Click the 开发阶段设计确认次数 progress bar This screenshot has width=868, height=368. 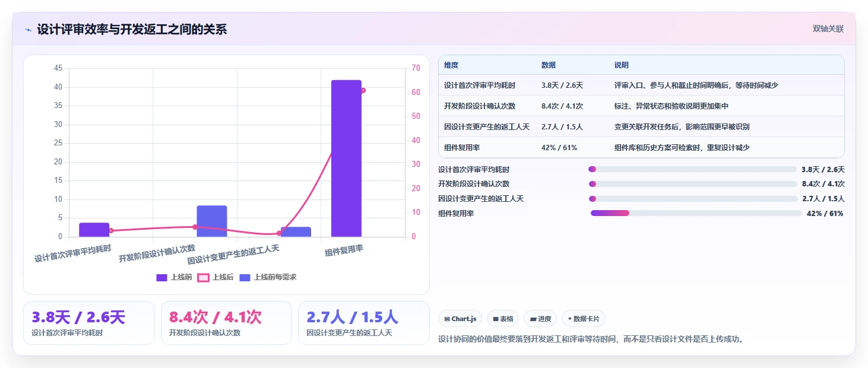693,184
